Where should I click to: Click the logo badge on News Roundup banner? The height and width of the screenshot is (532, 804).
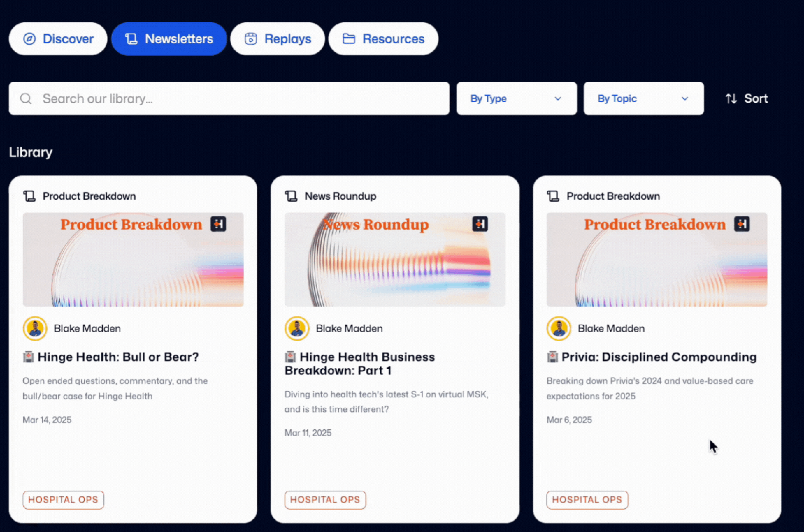click(480, 224)
